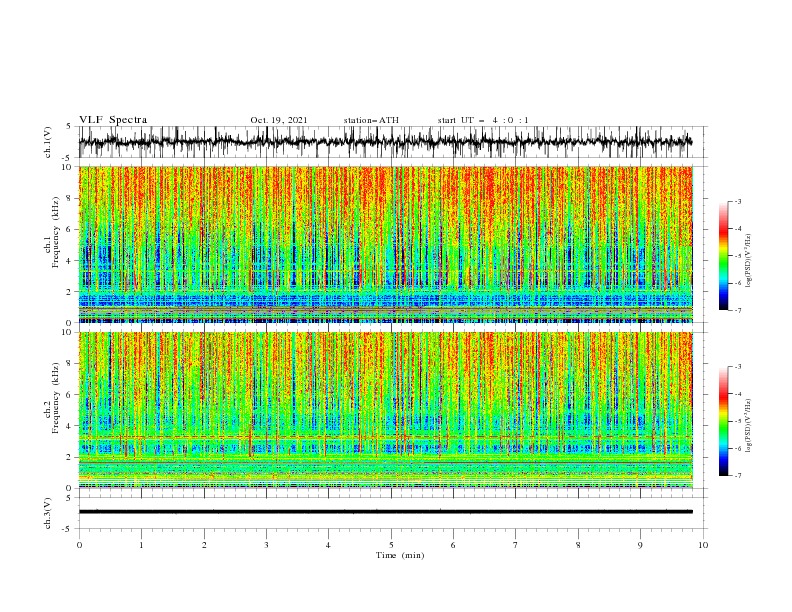The width and height of the screenshot is (792, 612).
Task: Click the "5" tick of ch.1(V) axis
Action: 69,126
